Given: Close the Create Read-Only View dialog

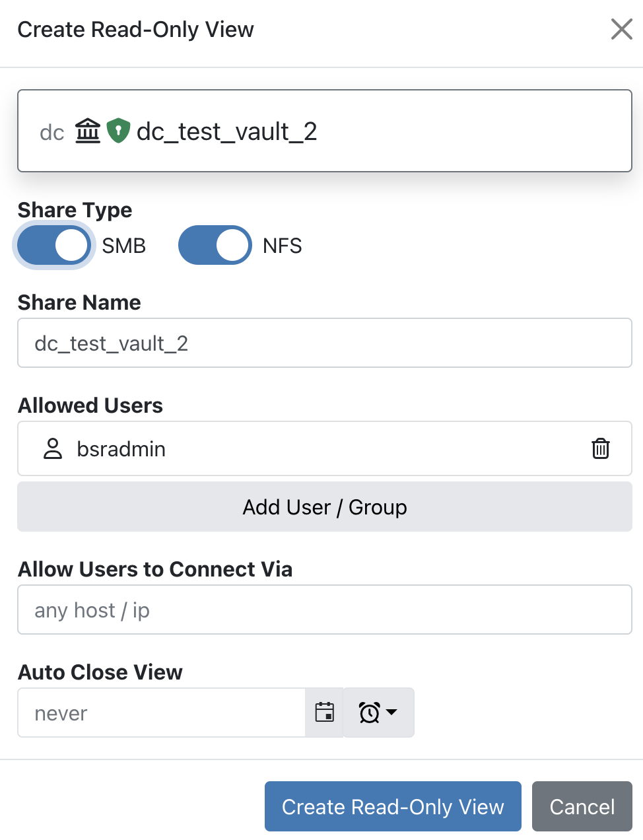Looking at the screenshot, I should tap(621, 29).
